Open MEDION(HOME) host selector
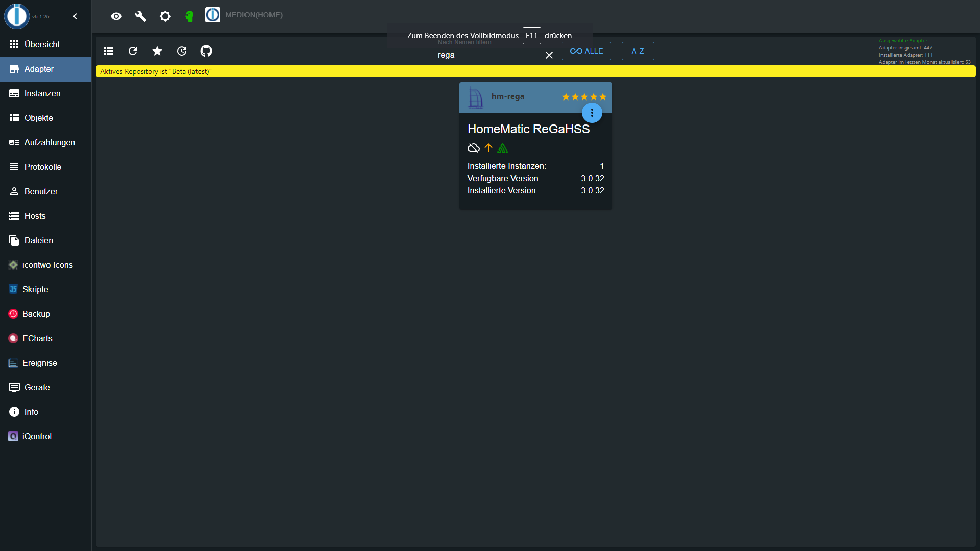The image size is (980, 551). coord(244,15)
